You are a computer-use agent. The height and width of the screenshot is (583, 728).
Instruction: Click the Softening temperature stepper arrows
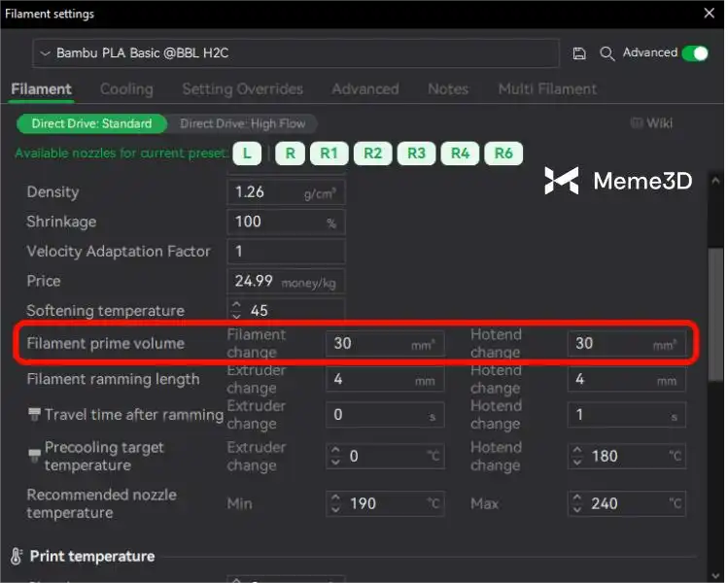coord(238,311)
